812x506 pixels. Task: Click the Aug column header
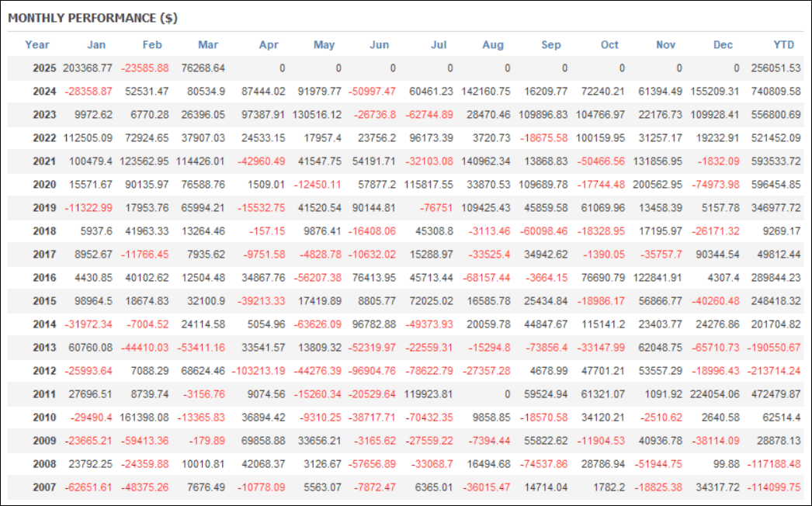tap(493, 45)
